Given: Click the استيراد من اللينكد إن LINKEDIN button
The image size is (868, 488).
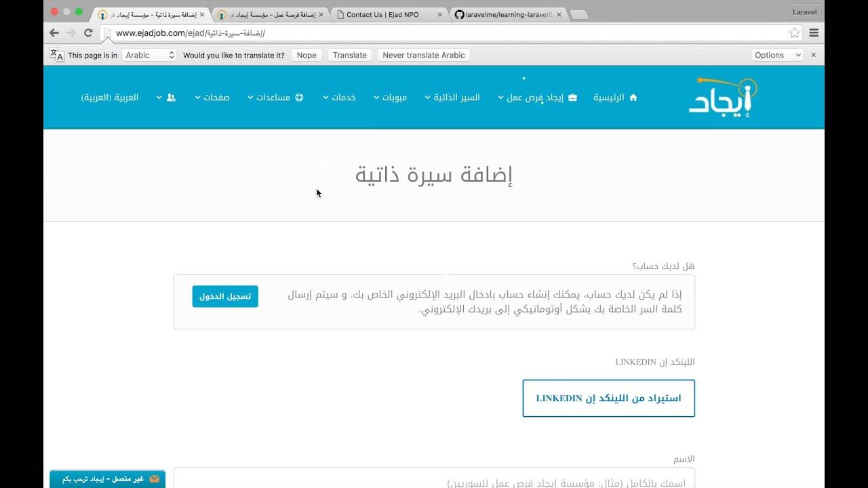Looking at the screenshot, I should coord(608,398).
